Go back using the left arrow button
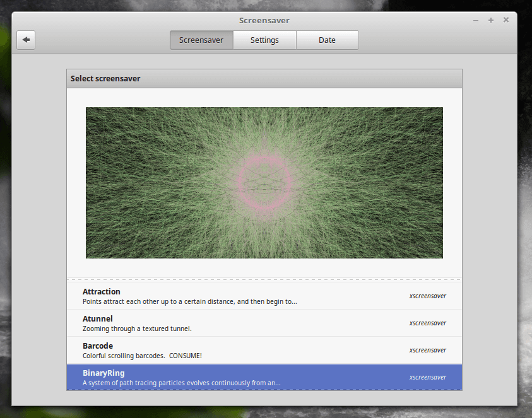 pos(26,40)
